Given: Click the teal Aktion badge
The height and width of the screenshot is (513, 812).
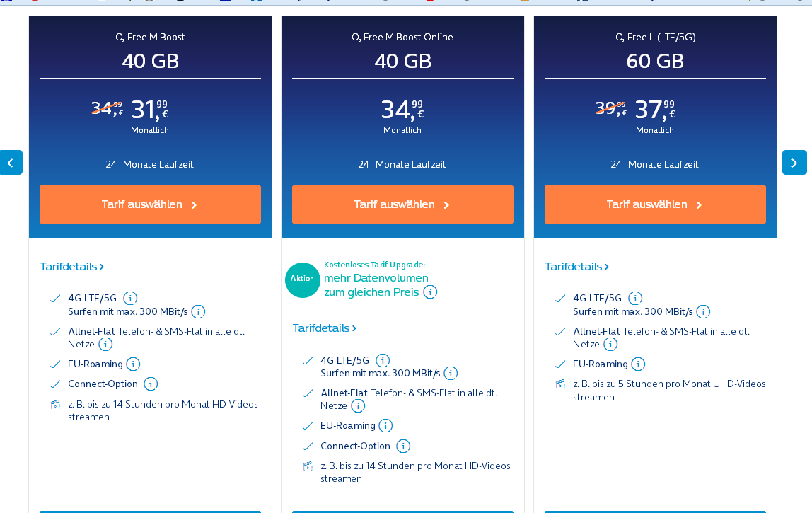Looking at the screenshot, I should coord(303,279).
